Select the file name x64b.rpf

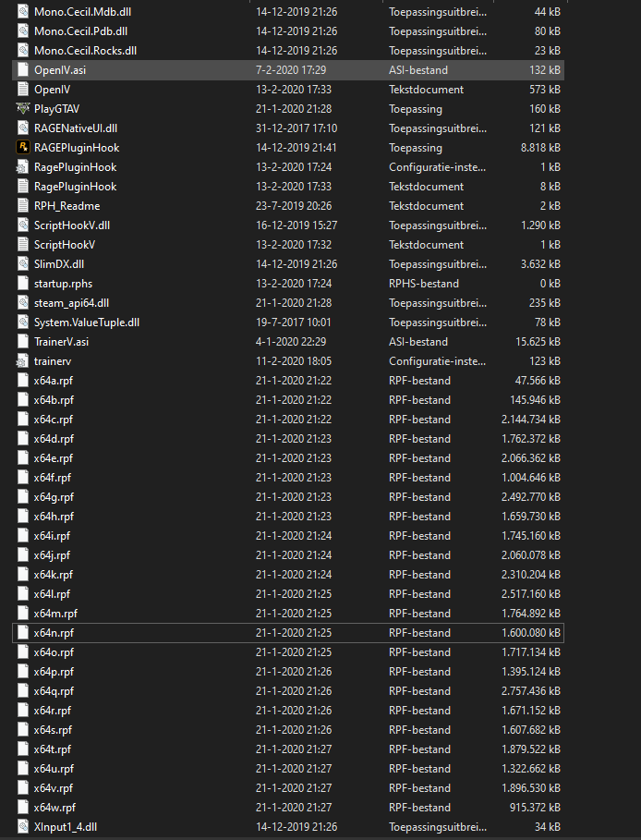pos(54,399)
